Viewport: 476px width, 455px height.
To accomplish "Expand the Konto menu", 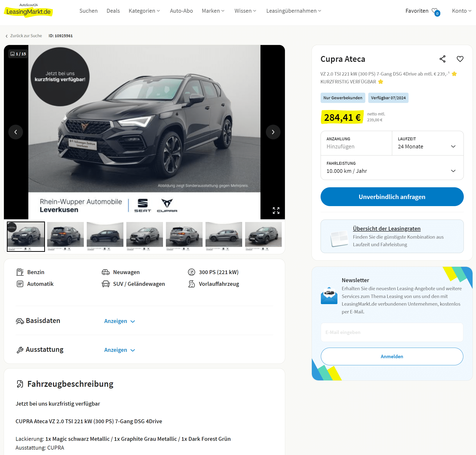I will [x=462, y=11].
